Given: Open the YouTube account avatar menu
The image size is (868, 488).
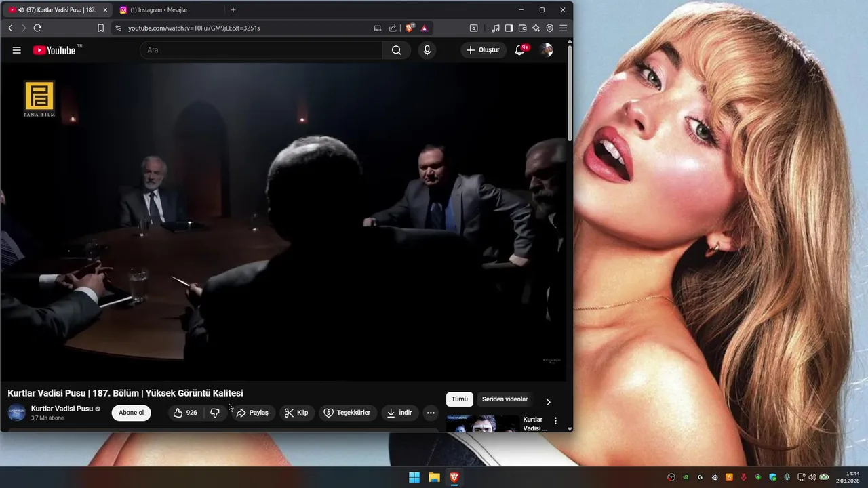Looking at the screenshot, I should [546, 50].
